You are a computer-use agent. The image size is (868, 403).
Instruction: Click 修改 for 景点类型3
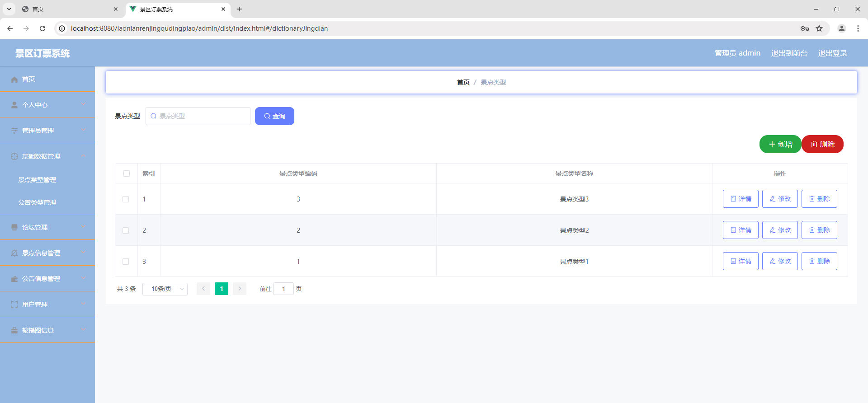[780, 199]
